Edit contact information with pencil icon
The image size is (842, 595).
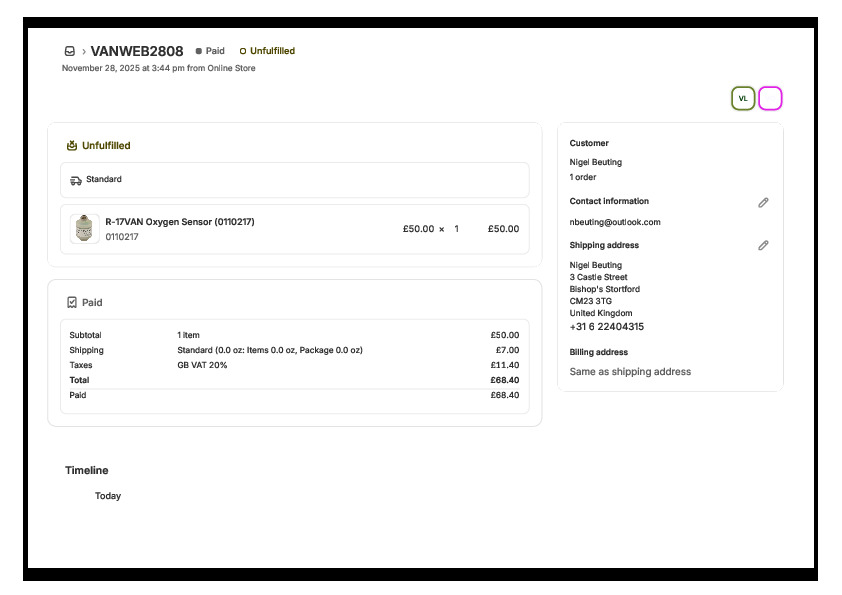pos(763,202)
